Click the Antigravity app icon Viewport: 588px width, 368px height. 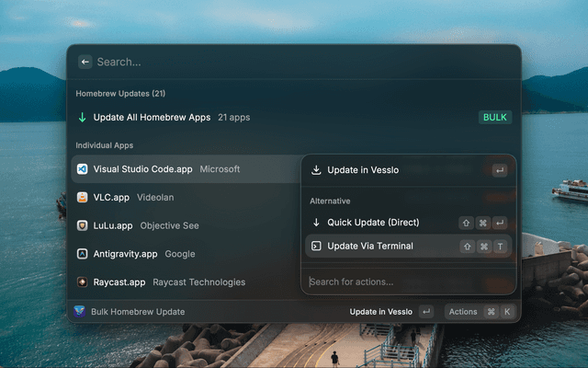tap(83, 254)
